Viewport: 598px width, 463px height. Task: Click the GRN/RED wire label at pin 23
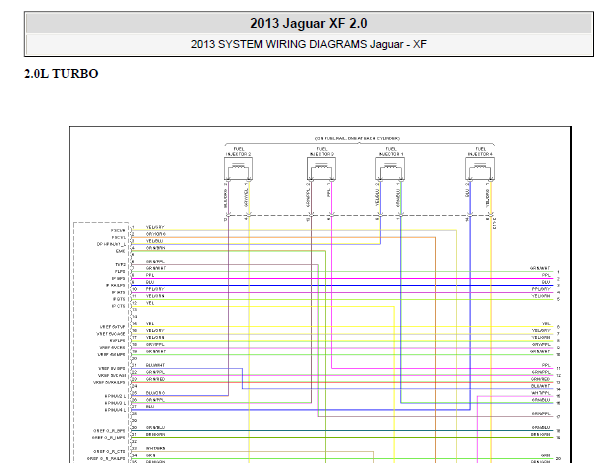[x=155, y=379]
